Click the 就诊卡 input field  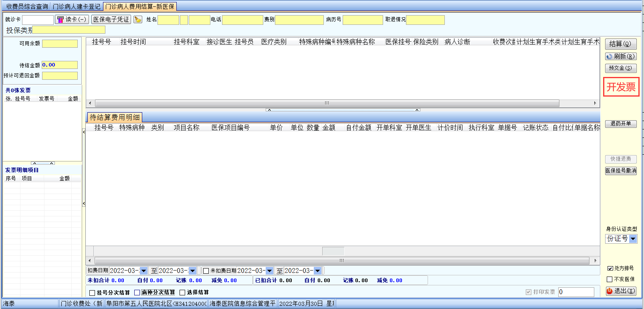click(x=38, y=20)
